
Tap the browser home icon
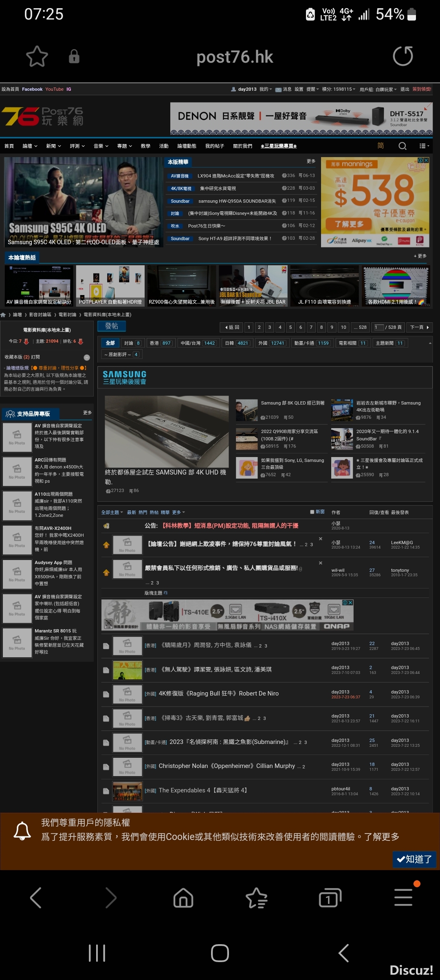click(x=183, y=898)
